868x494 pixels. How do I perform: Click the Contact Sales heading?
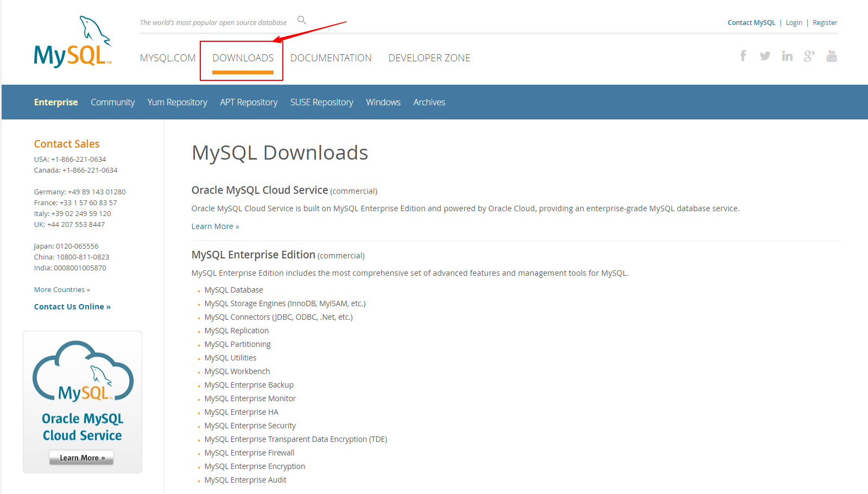click(67, 144)
